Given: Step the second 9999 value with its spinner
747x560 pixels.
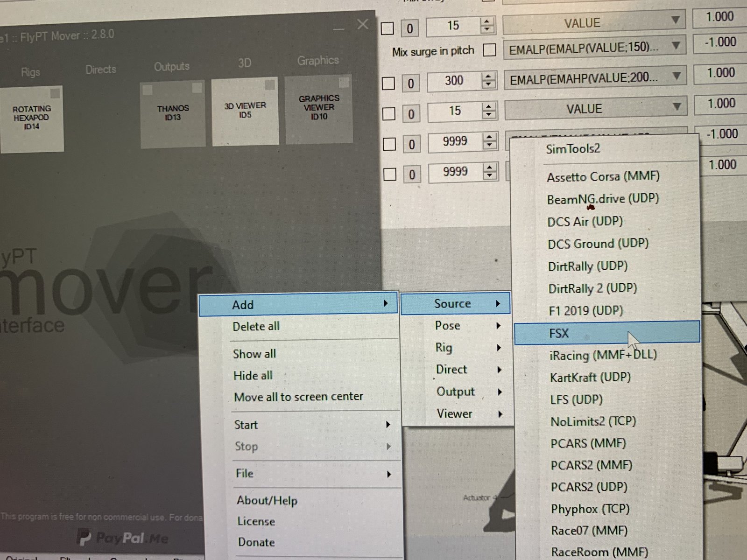Looking at the screenshot, I should click(489, 171).
